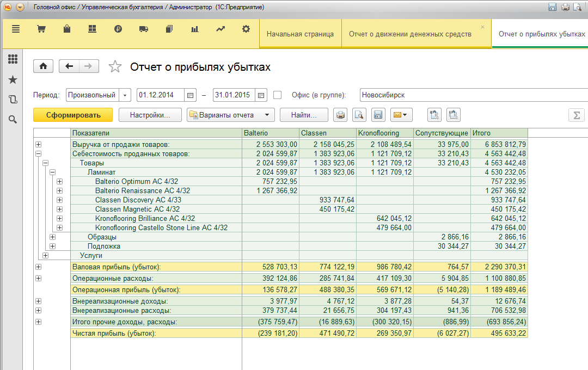Click the title bar preview icon
The height and width of the screenshot is (370, 588).
(578, 7)
